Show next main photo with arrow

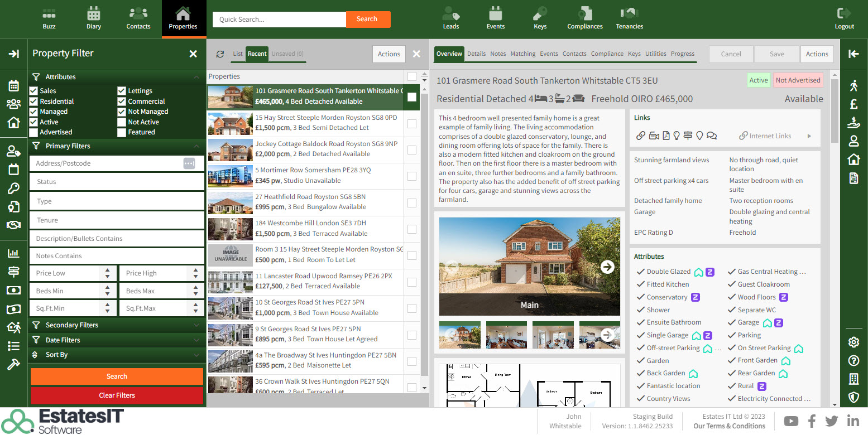coord(607,267)
